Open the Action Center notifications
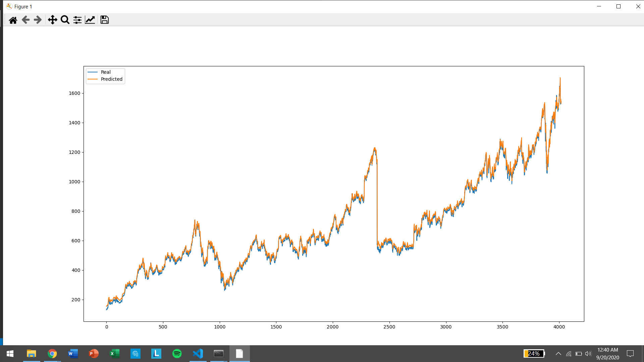The width and height of the screenshot is (644, 362). point(630,354)
